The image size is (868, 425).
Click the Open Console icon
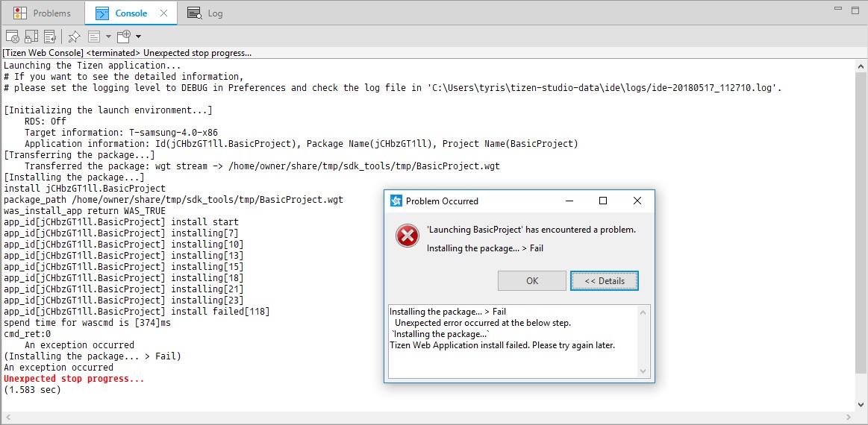[124, 36]
